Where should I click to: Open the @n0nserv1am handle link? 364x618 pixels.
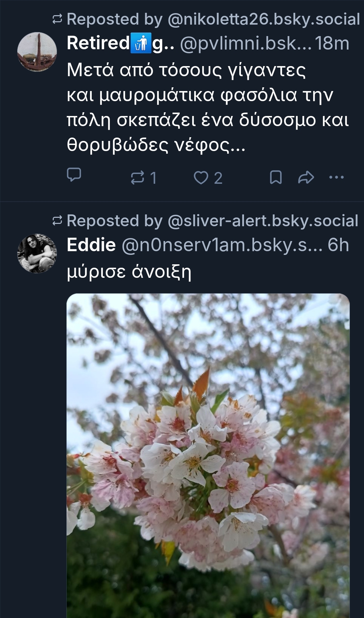coord(222,245)
